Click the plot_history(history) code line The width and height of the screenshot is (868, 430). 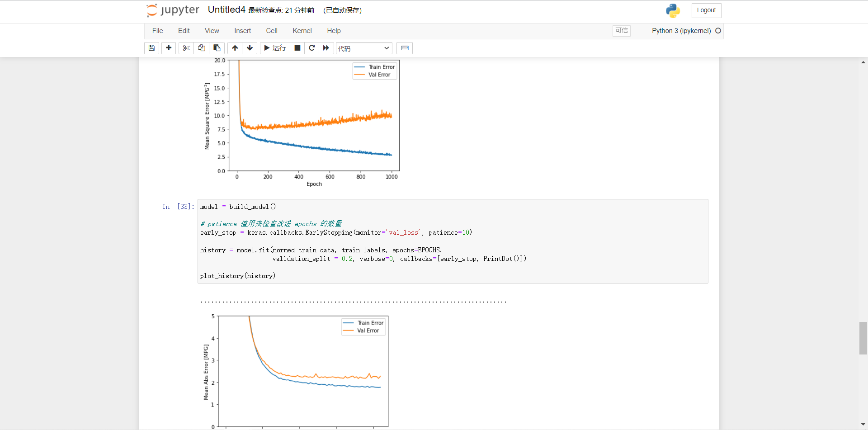click(x=238, y=276)
